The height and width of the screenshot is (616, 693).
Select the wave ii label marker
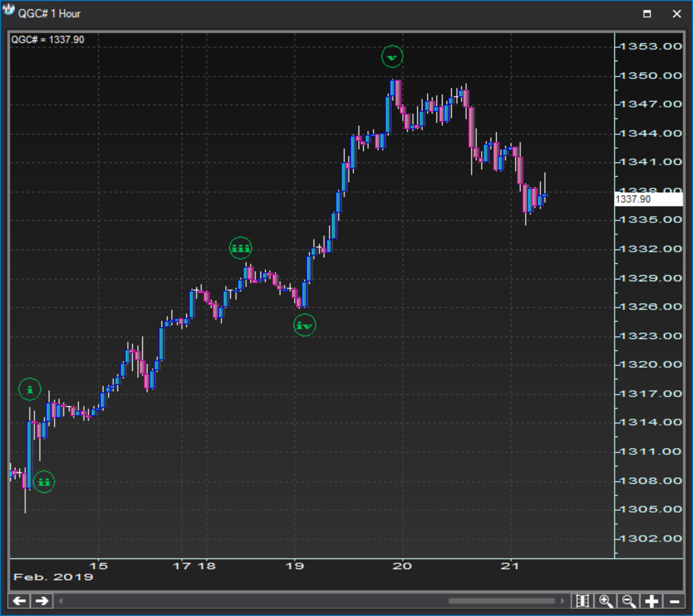click(44, 482)
